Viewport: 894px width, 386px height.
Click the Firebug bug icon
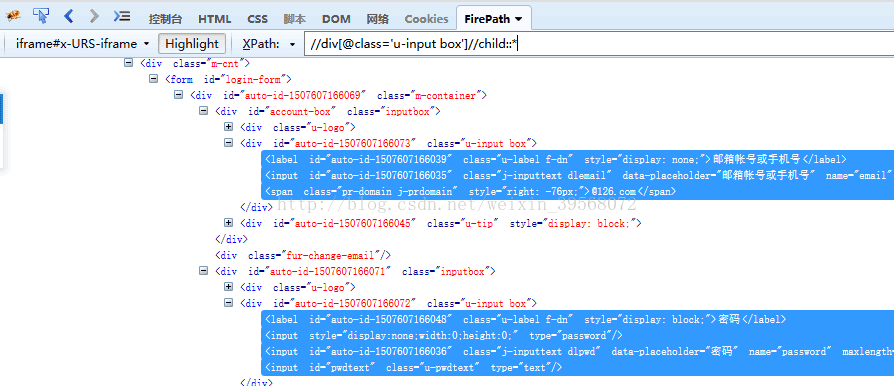click(13, 16)
